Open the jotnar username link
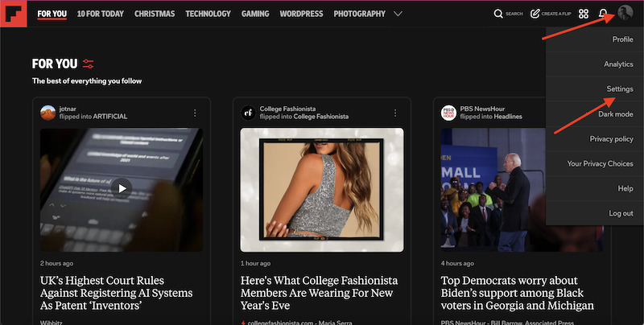This screenshot has width=644, height=325. 68,109
